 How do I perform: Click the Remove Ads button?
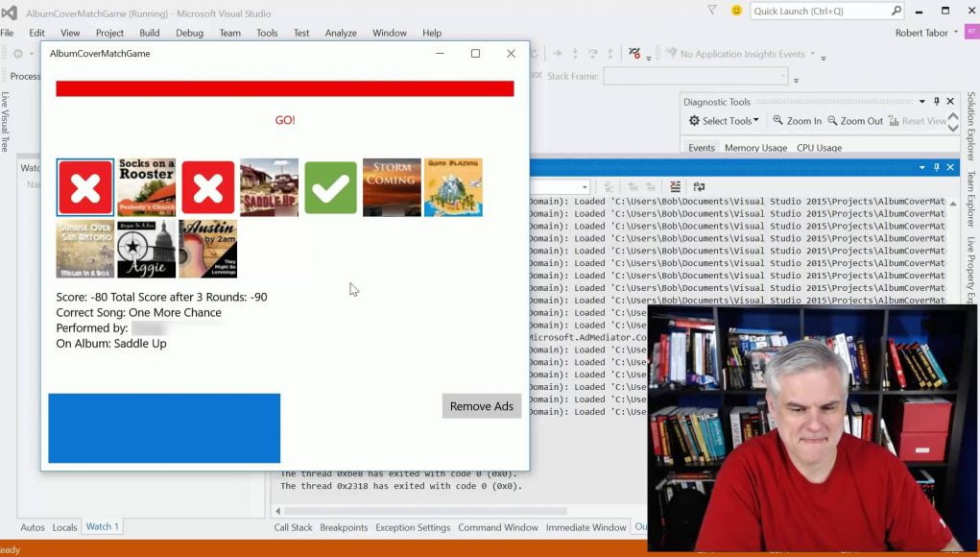click(482, 406)
